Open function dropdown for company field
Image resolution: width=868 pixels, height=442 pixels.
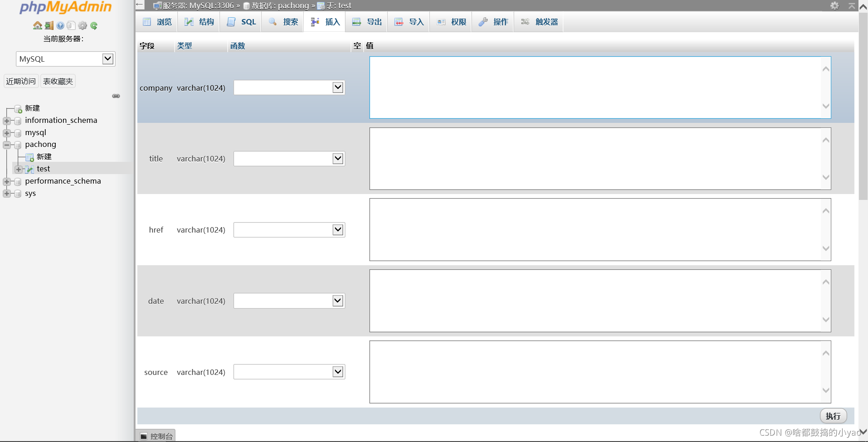point(289,87)
